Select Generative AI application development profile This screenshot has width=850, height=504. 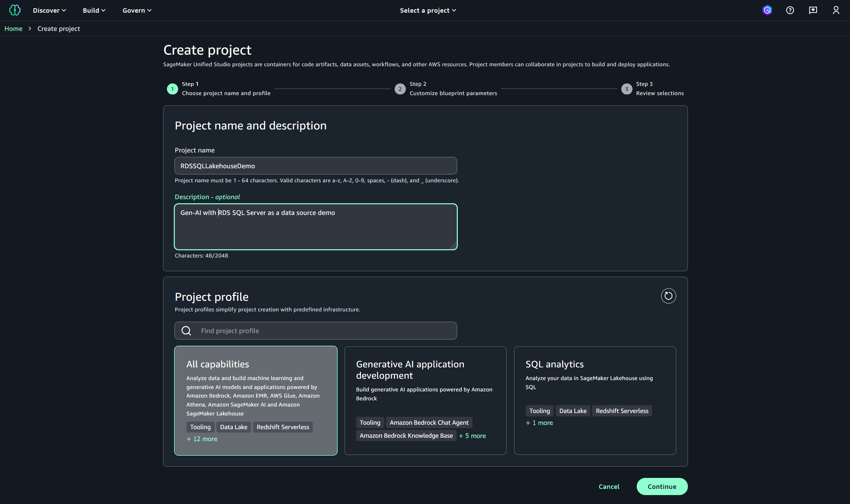pyautogui.click(x=425, y=400)
